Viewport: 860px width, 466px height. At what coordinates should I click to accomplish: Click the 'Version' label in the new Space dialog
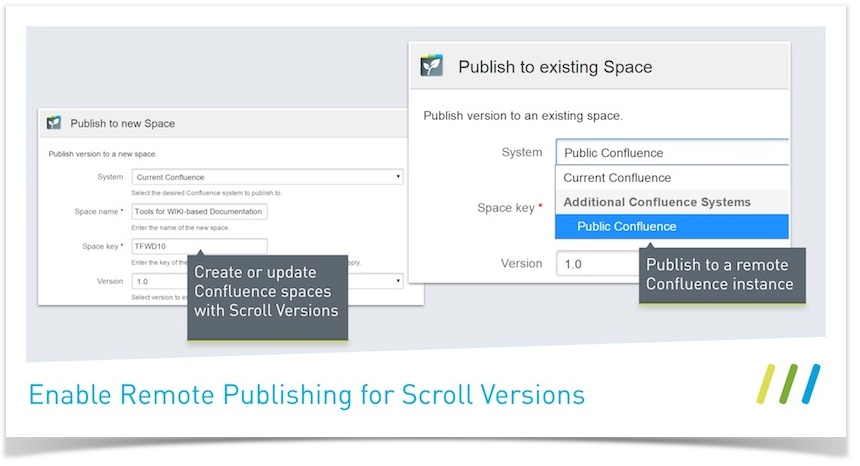tap(110, 281)
